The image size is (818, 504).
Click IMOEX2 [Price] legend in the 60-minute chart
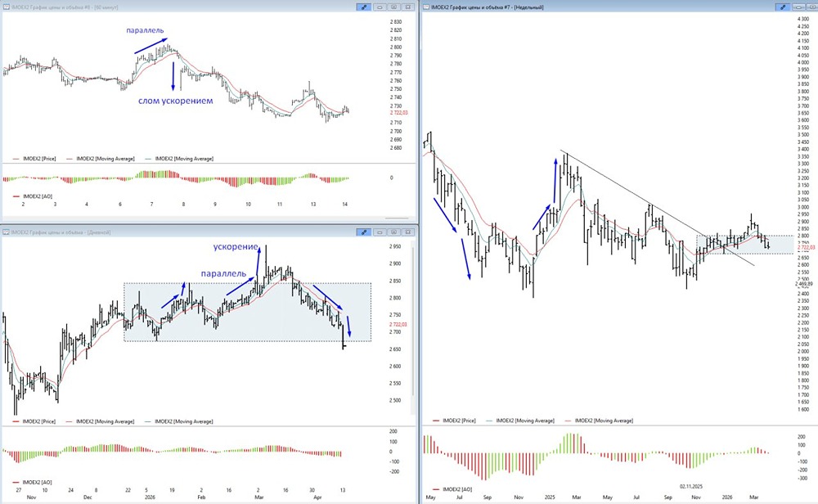[x=34, y=159]
